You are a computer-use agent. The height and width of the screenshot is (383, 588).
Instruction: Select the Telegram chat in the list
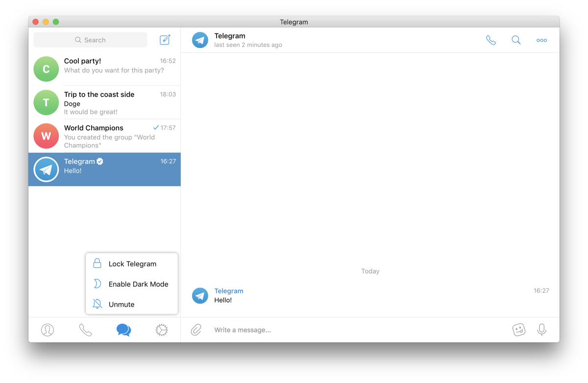pos(104,169)
